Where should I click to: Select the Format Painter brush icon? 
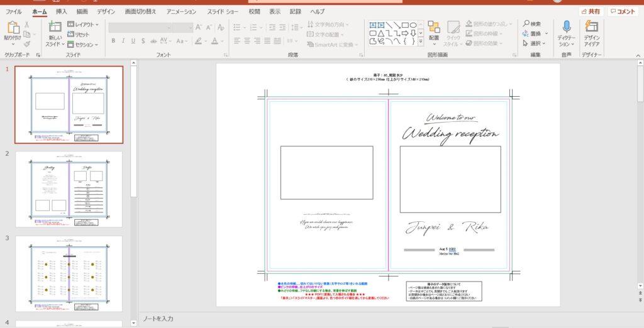pos(27,45)
